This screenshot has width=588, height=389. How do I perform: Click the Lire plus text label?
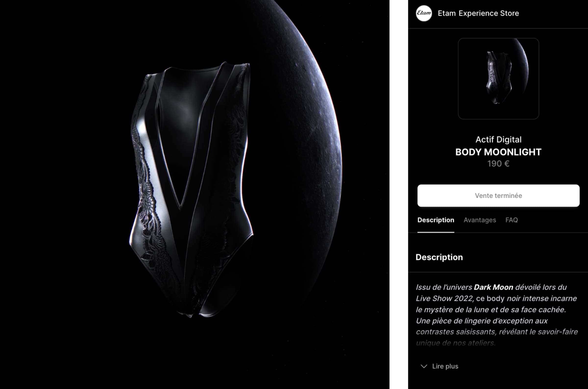(x=445, y=366)
